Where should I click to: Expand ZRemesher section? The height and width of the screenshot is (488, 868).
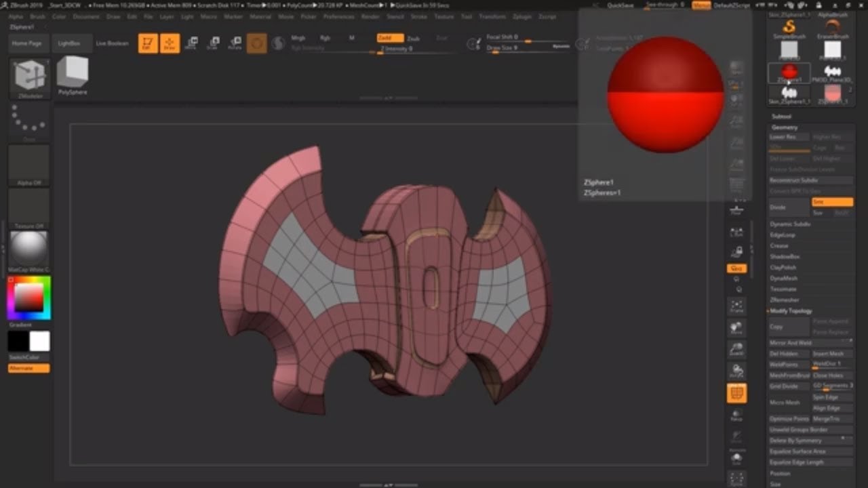coord(785,300)
